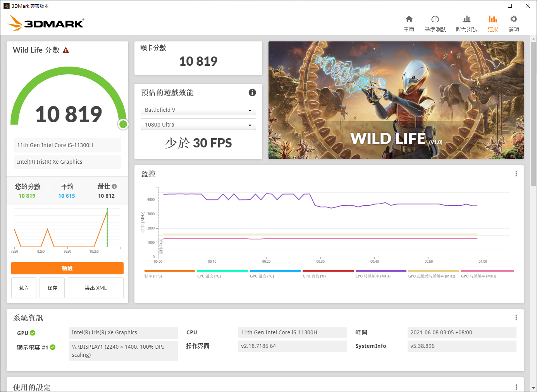Open the 1080p Ultra resolution dropdown
537x392 pixels.
(x=198, y=125)
